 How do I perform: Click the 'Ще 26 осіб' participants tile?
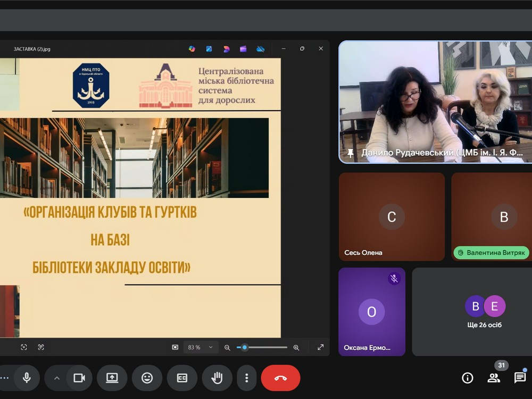pos(471,312)
